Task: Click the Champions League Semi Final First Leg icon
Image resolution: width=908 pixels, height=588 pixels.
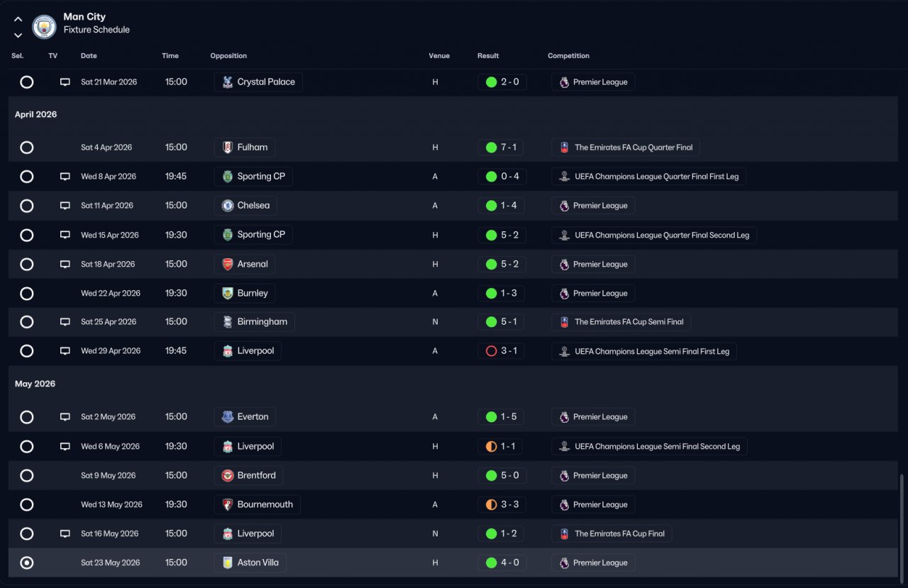Action: [564, 351]
